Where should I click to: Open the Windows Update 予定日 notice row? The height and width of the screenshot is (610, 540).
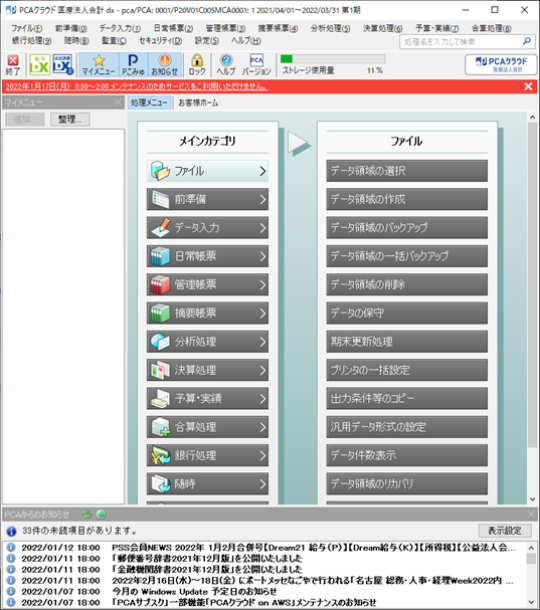tap(265, 591)
